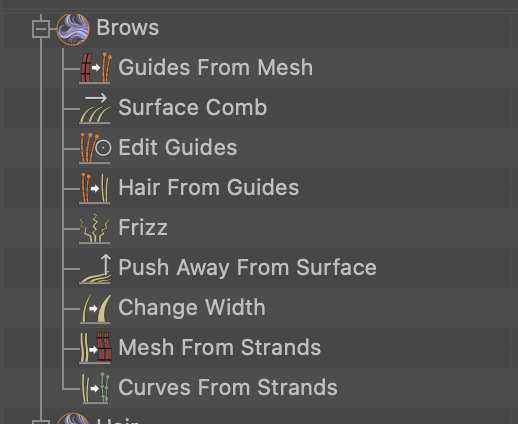Click the Edit Guides icon
This screenshot has width=518, height=424.
[95, 148]
